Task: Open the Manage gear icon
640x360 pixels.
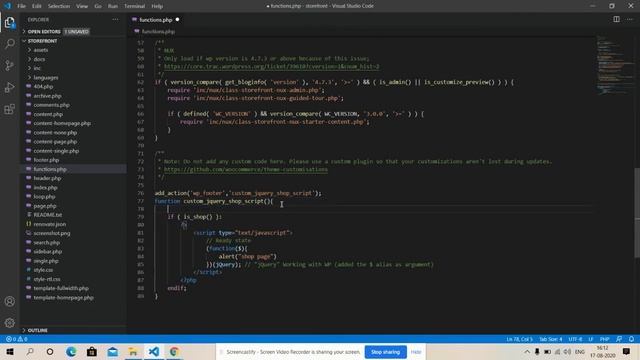Action: [x=10, y=323]
